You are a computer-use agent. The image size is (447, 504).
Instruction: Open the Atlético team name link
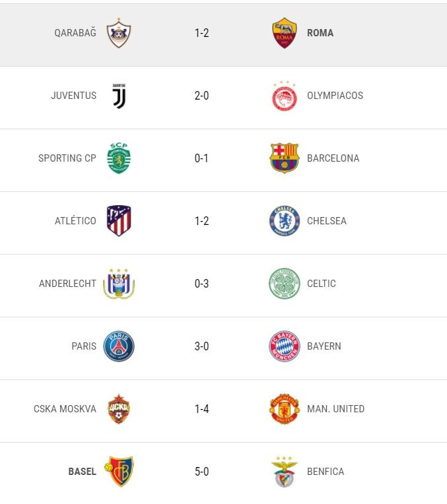pyautogui.click(x=75, y=221)
